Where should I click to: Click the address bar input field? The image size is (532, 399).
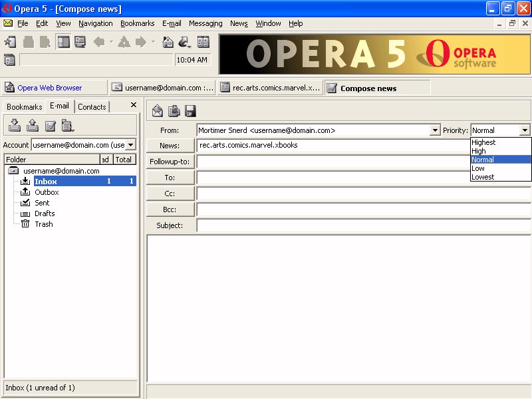click(x=96, y=60)
